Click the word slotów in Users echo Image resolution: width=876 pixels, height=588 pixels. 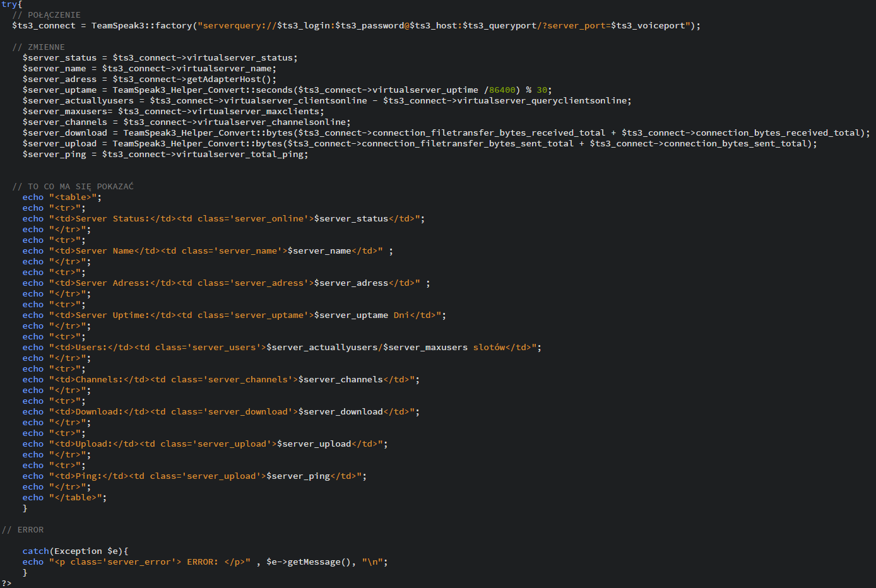pyautogui.click(x=489, y=348)
